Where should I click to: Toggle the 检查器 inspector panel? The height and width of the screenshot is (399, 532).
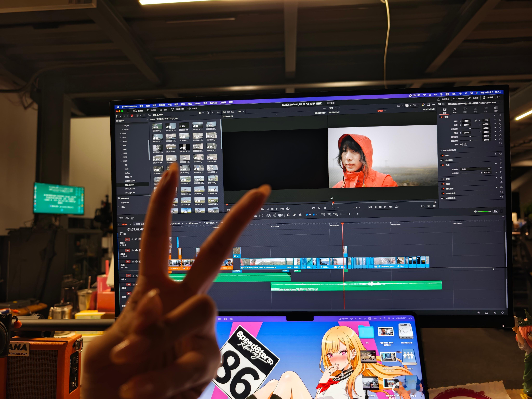click(x=488, y=97)
